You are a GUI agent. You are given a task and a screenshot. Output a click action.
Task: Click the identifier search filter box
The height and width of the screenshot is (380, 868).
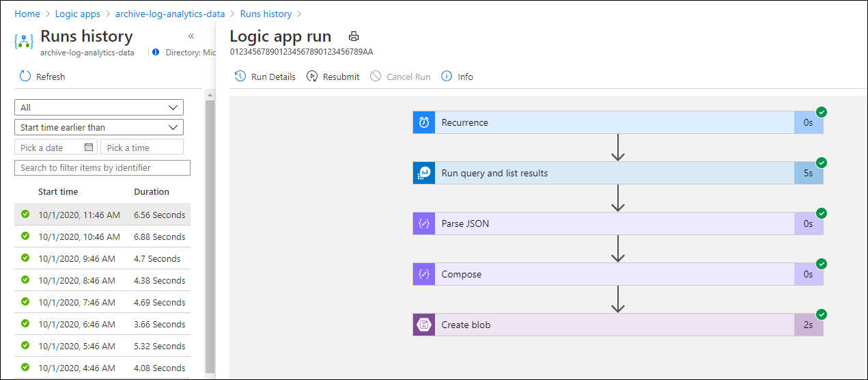(102, 168)
